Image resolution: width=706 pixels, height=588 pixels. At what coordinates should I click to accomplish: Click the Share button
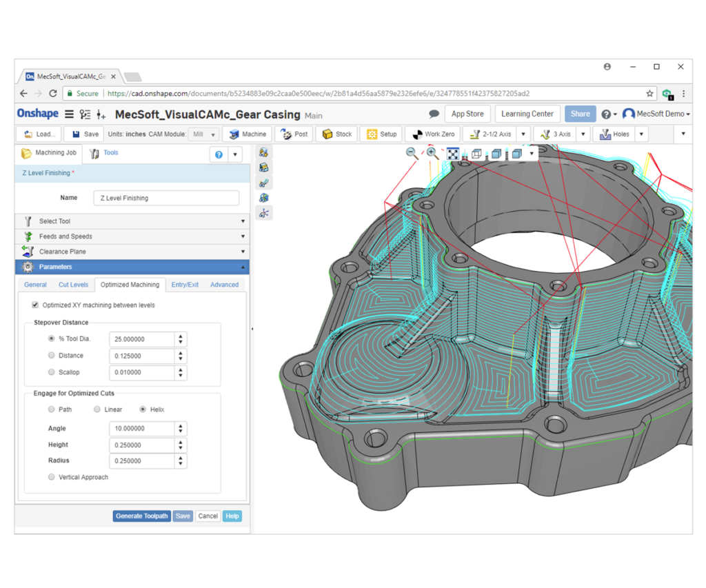point(581,114)
